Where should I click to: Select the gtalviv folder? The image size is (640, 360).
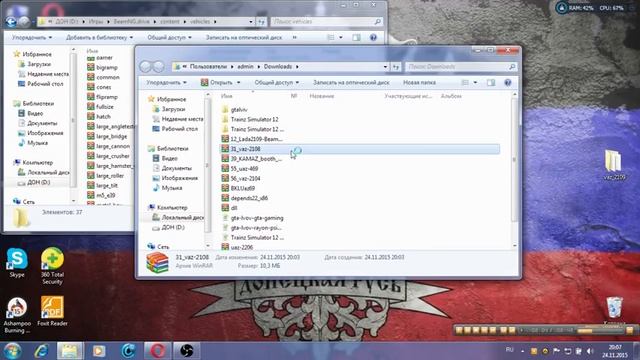[235, 109]
